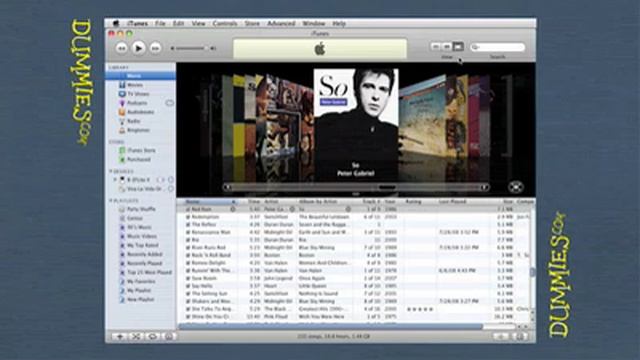Switch to Grid view button
Viewport: 640px width, 360px height.
click(x=447, y=47)
